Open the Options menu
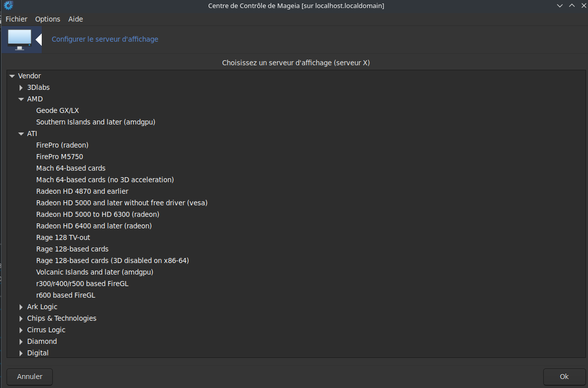The image size is (588, 388). [x=48, y=19]
